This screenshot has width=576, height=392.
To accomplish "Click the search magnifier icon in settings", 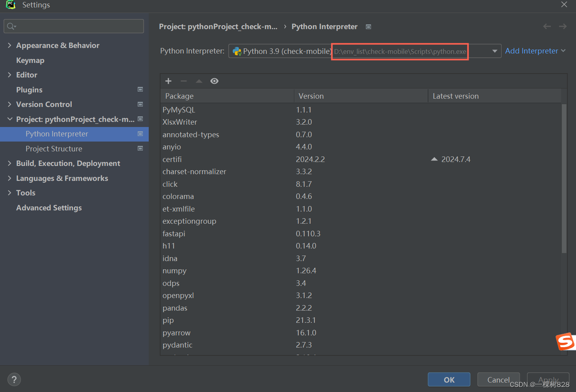I will pos(11,26).
